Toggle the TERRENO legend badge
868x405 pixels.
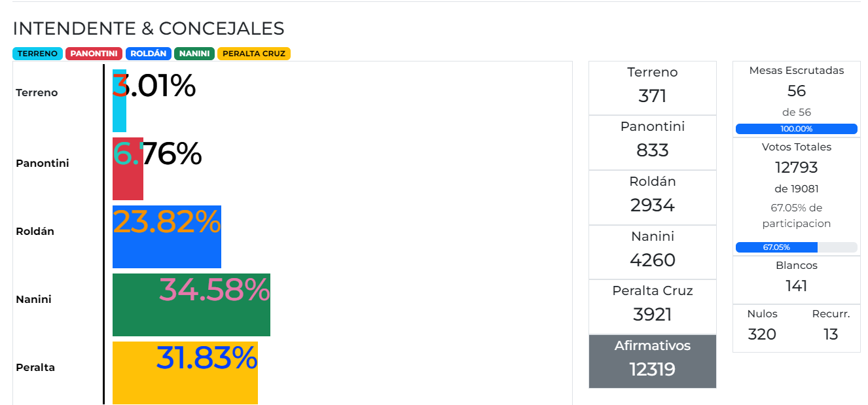[x=37, y=54]
